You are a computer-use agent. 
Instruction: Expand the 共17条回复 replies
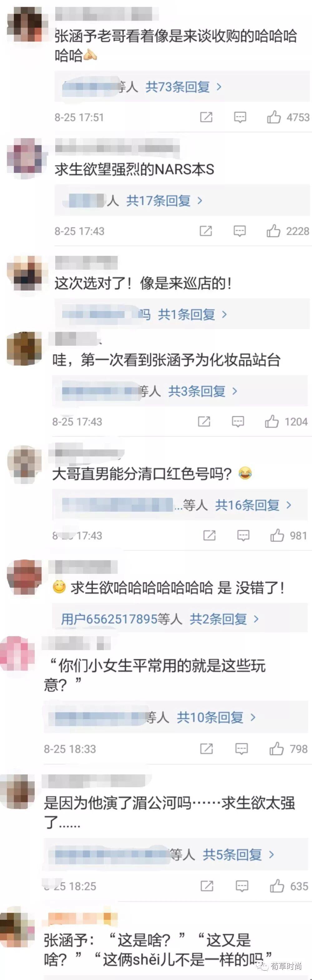[x=164, y=201]
